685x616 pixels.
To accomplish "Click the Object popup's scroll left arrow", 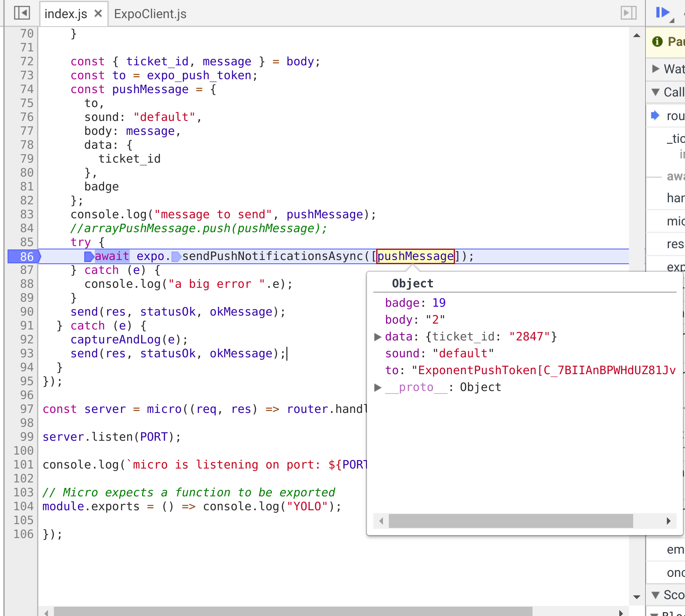I will point(381,521).
